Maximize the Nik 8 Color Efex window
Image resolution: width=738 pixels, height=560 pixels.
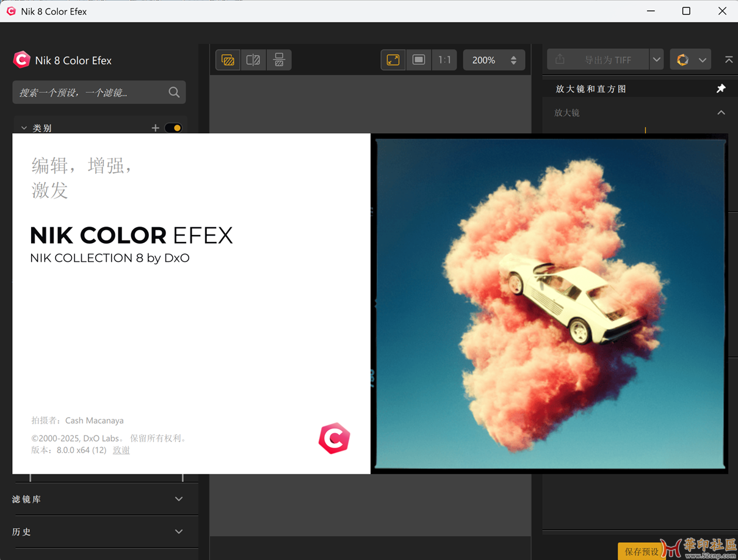point(686,11)
